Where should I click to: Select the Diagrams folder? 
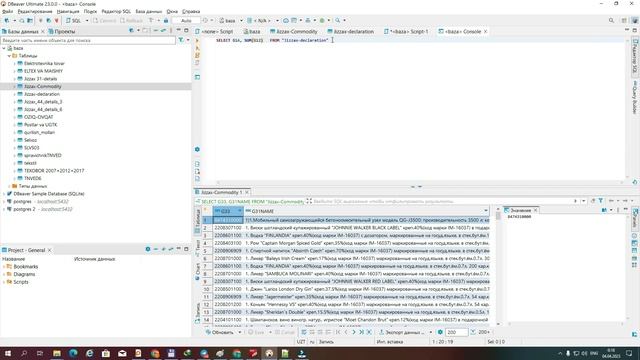point(24,274)
